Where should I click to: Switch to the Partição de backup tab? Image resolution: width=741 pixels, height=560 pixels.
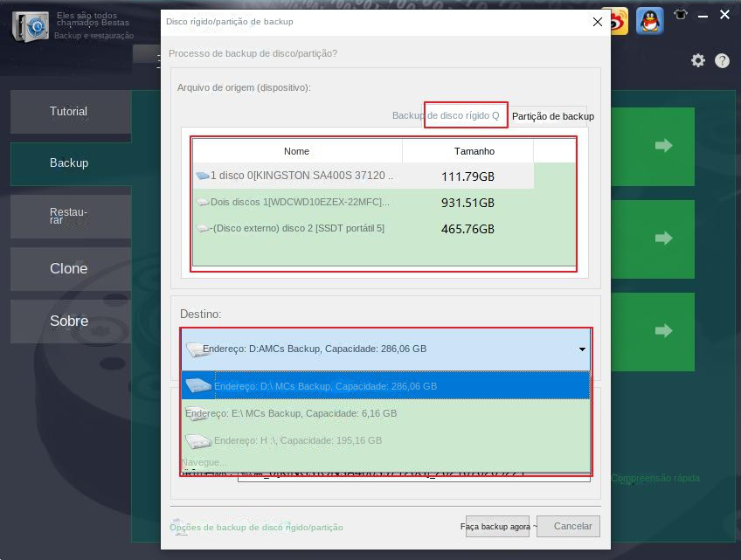(x=554, y=115)
